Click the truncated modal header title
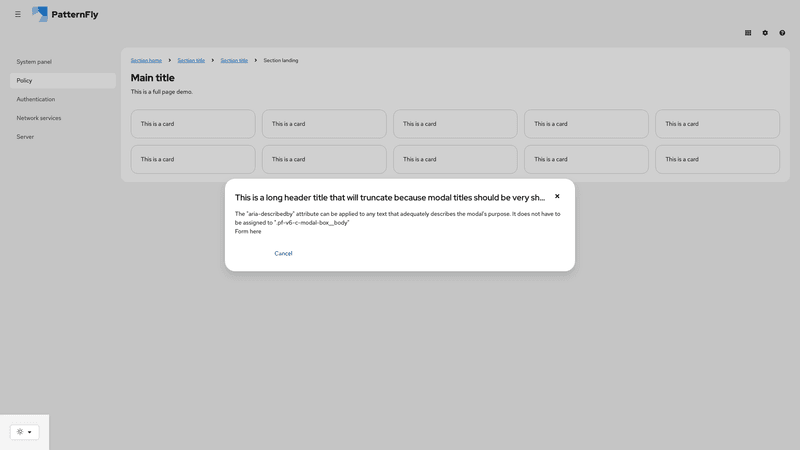The height and width of the screenshot is (450, 800). pos(390,197)
